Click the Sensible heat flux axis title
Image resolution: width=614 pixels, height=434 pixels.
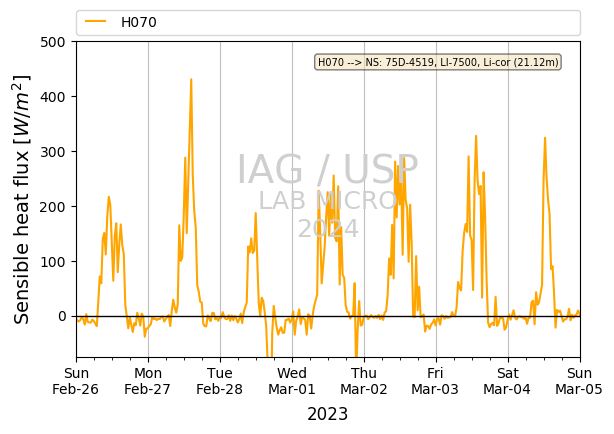point(22,200)
